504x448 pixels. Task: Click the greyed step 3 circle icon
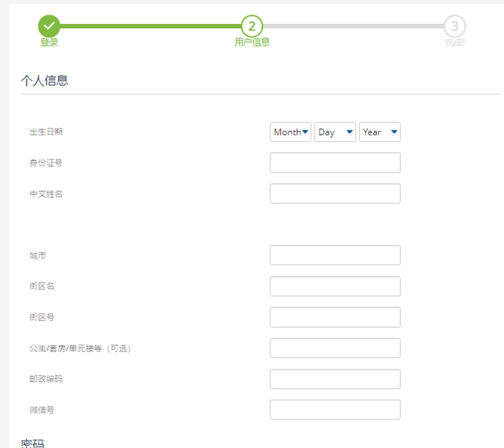click(455, 26)
